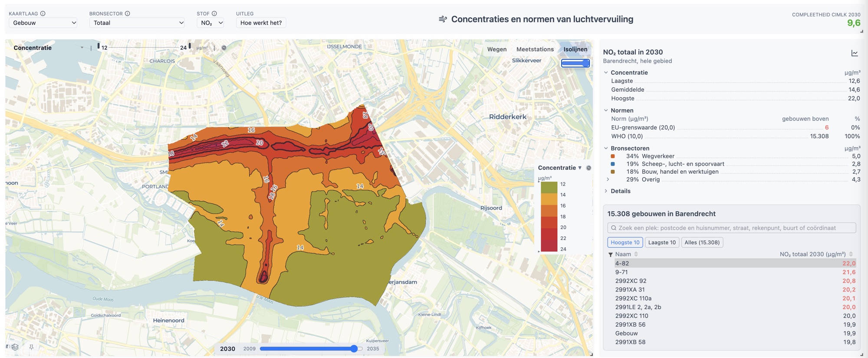Open the map Concentratie variable dropdown

point(48,48)
